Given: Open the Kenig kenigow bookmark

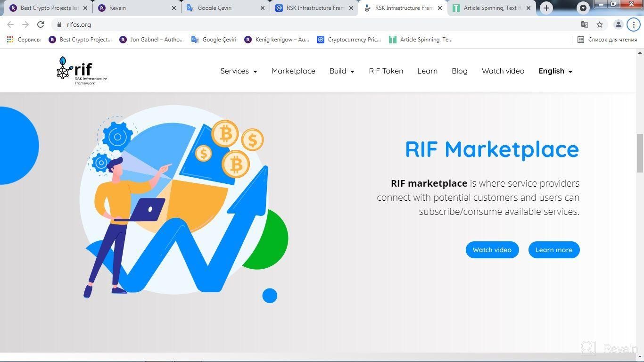Looking at the screenshot, I should point(277,40).
